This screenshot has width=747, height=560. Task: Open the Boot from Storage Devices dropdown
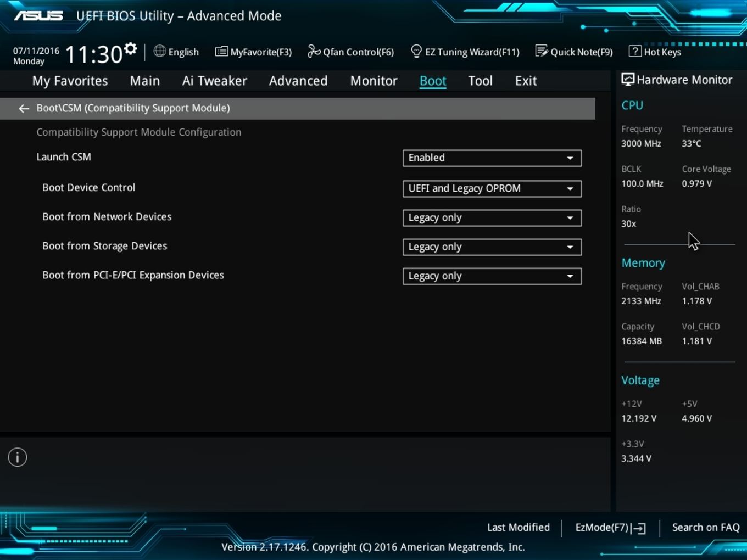(x=492, y=247)
